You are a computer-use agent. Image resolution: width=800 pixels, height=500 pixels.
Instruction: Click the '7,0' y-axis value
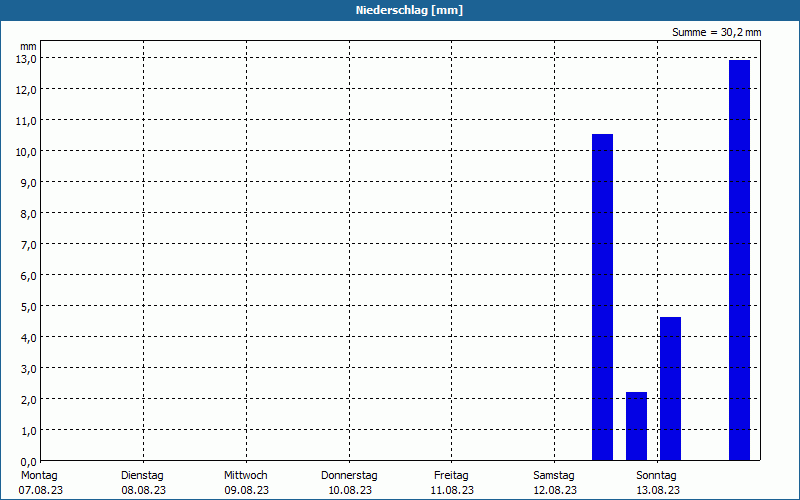click(x=31, y=245)
